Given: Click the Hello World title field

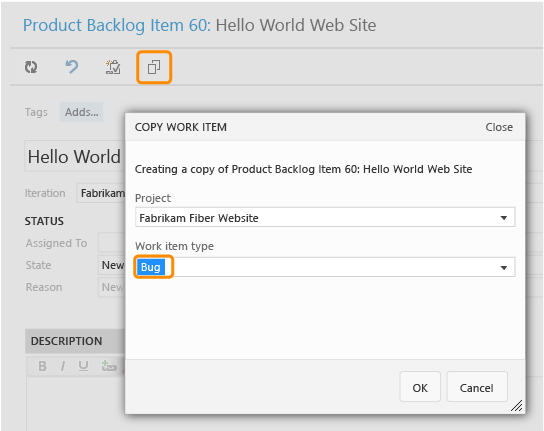Looking at the screenshot, I should [75, 156].
